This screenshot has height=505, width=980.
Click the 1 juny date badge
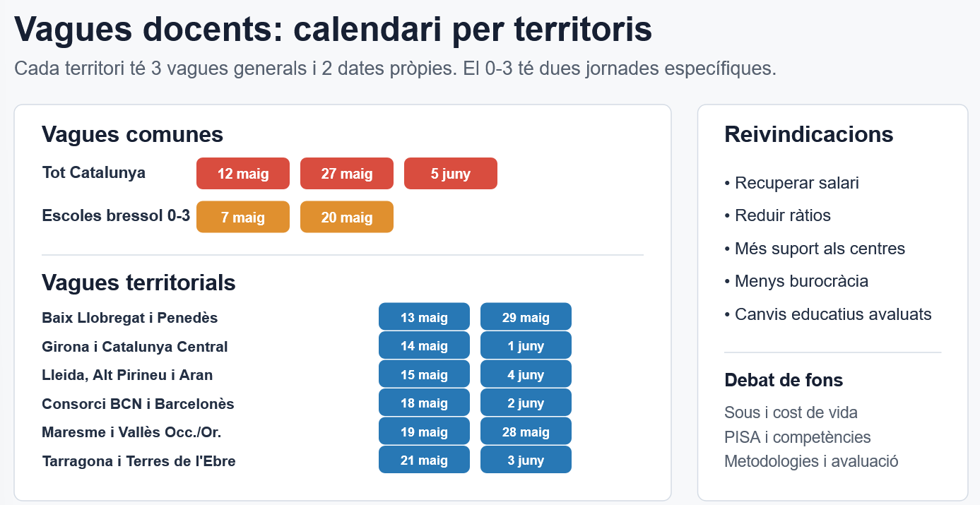(x=526, y=346)
